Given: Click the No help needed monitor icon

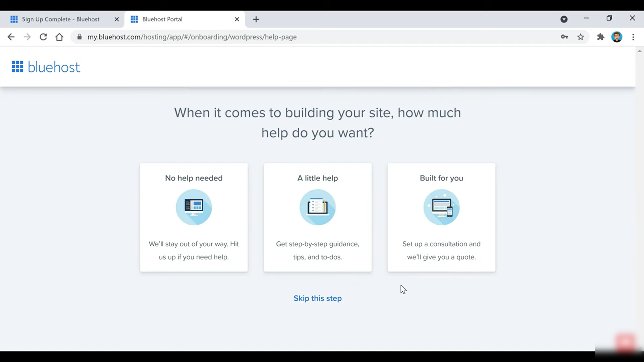Looking at the screenshot, I should 194,207.
